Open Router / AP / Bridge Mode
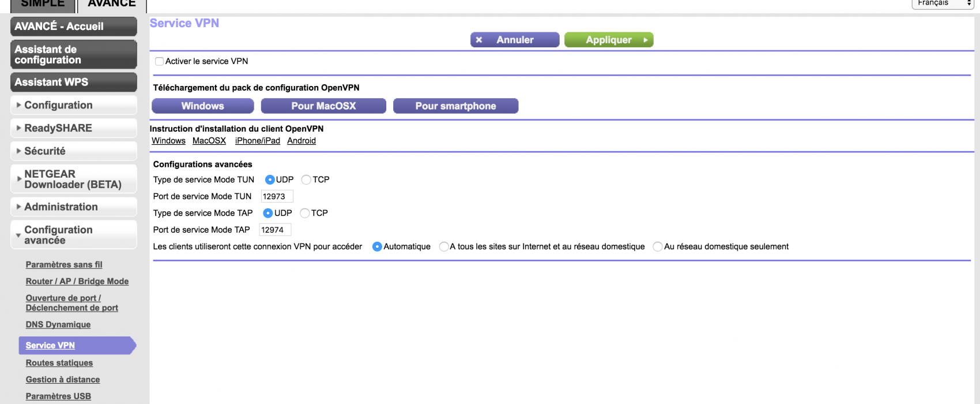980x404 pixels. [77, 282]
